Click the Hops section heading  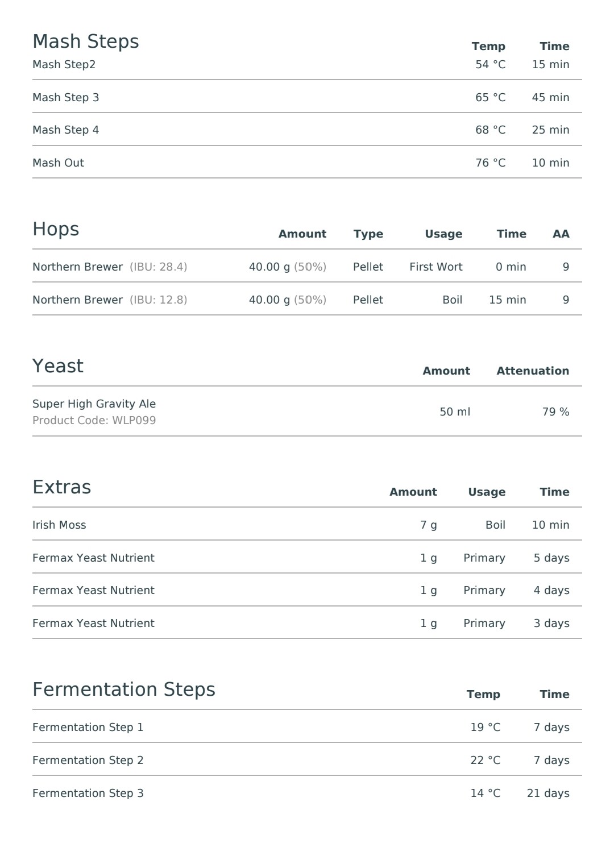[56, 229]
